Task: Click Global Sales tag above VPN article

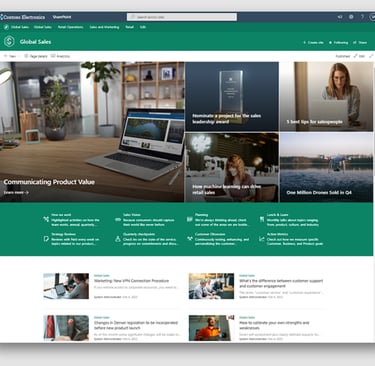Action: point(102,276)
